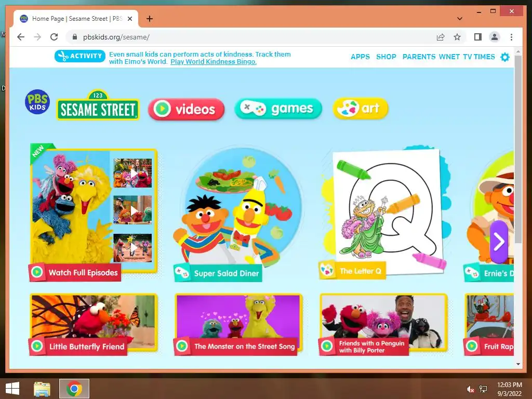Open network tray icon
Screen dimensions: 532x399
[x=483, y=389]
